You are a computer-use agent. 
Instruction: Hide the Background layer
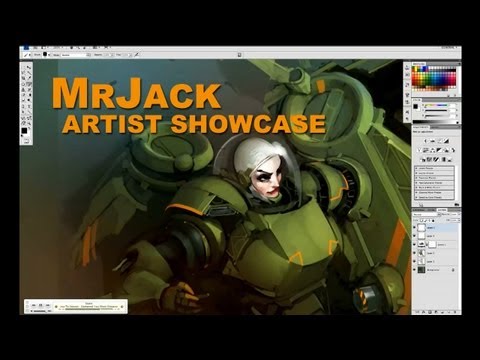click(414, 270)
